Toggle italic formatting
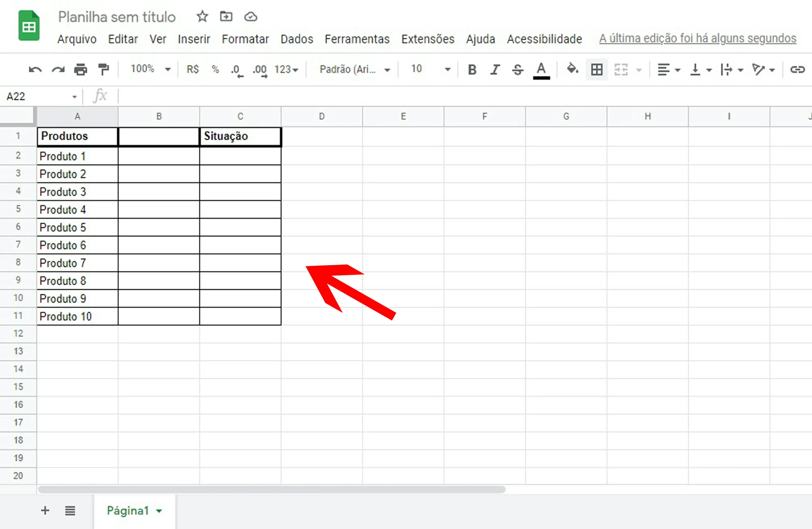This screenshot has width=812, height=529. [495, 70]
